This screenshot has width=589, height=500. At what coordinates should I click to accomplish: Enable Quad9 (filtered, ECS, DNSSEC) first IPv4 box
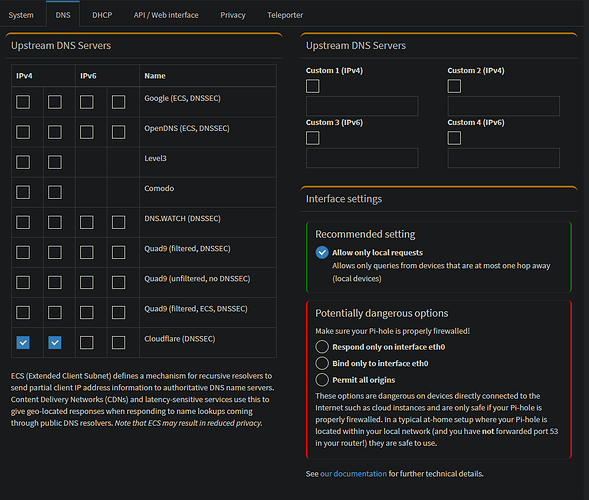[x=23, y=312]
